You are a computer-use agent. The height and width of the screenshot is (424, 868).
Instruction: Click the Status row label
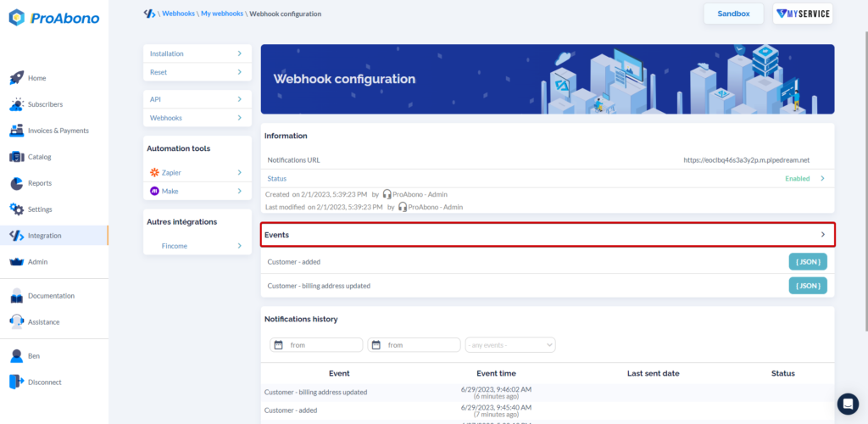(x=277, y=179)
